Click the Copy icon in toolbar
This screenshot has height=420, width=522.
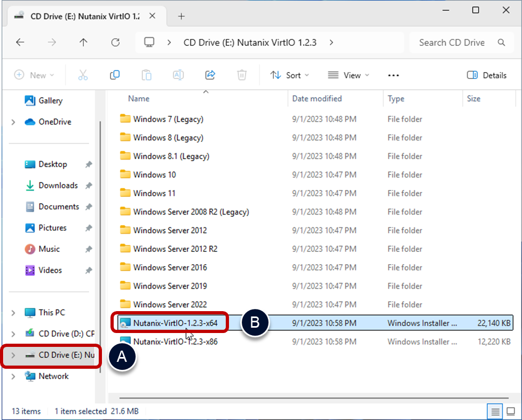[x=114, y=75]
